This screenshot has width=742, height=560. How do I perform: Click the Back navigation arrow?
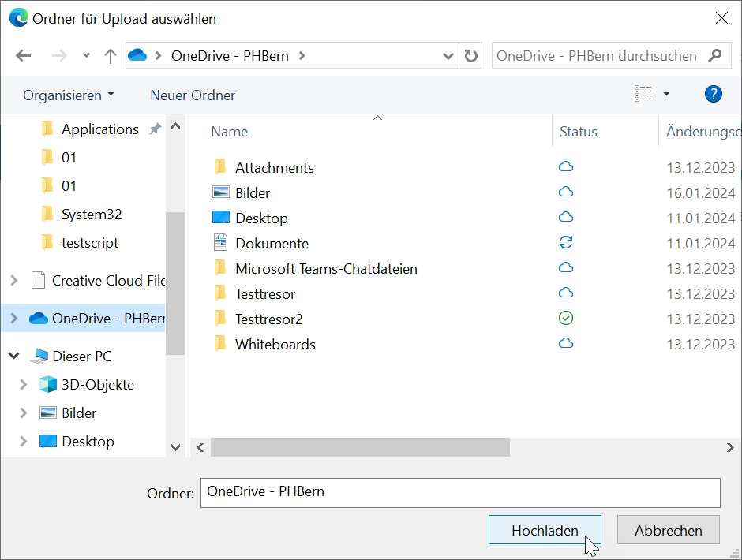23,56
